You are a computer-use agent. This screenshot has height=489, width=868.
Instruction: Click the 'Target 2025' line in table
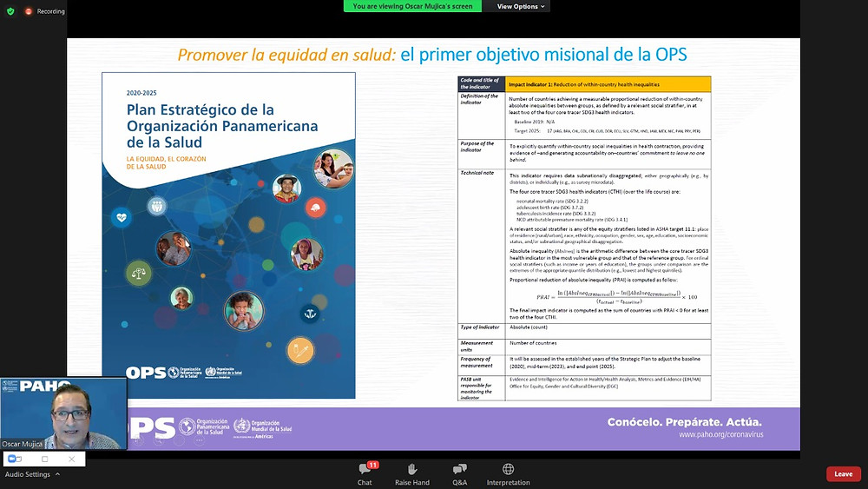click(607, 131)
